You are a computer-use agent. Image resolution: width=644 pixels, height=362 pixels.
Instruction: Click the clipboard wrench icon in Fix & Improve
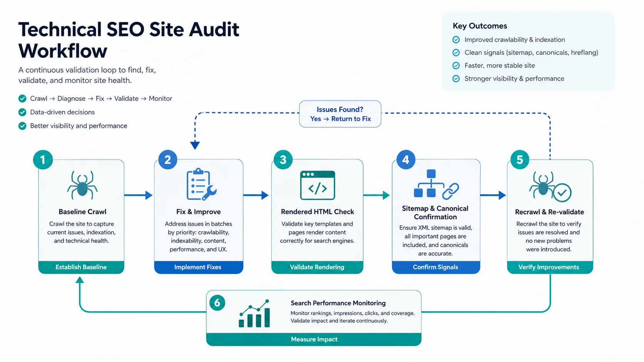[x=201, y=184]
